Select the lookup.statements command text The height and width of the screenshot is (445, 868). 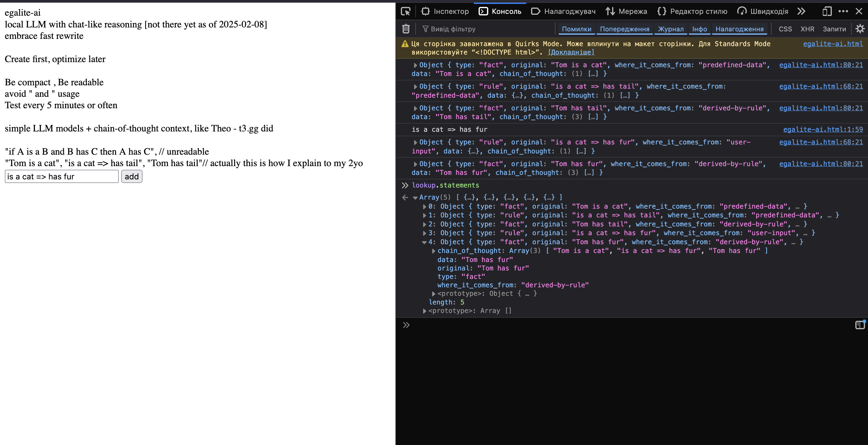click(445, 185)
